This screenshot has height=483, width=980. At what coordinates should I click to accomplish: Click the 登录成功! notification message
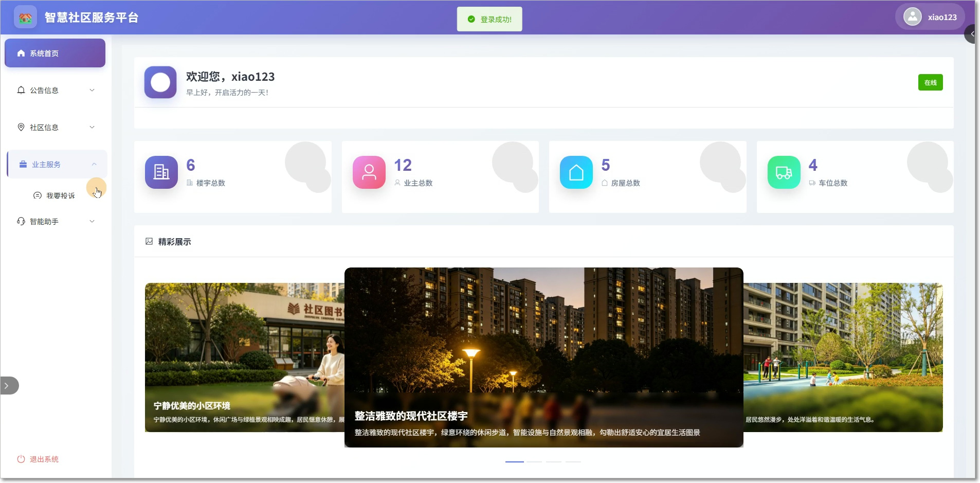coord(489,19)
